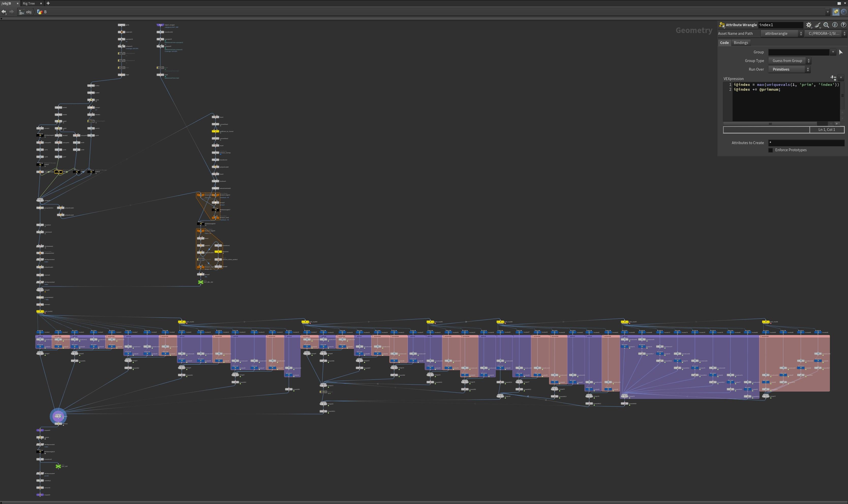Select the yellow split_multi3 node

pos(182,322)
